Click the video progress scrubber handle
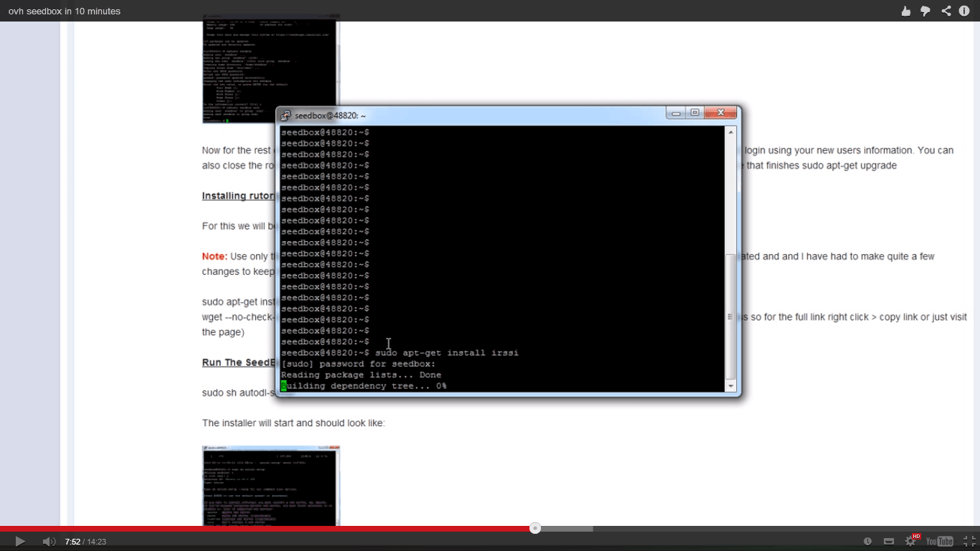The height and width of the screenshot is (551, 980). click(x=535, y=529)
